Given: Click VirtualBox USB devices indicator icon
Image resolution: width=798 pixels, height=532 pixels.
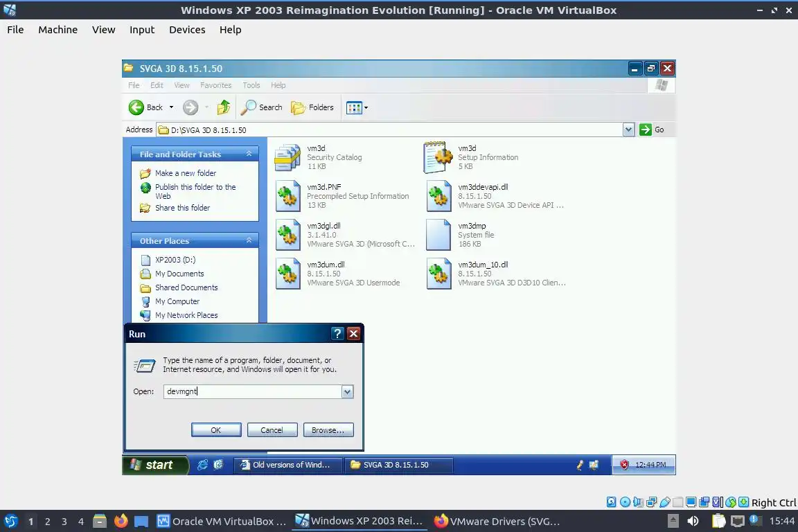Looking at the screenshot, I should tap(665, 502).
